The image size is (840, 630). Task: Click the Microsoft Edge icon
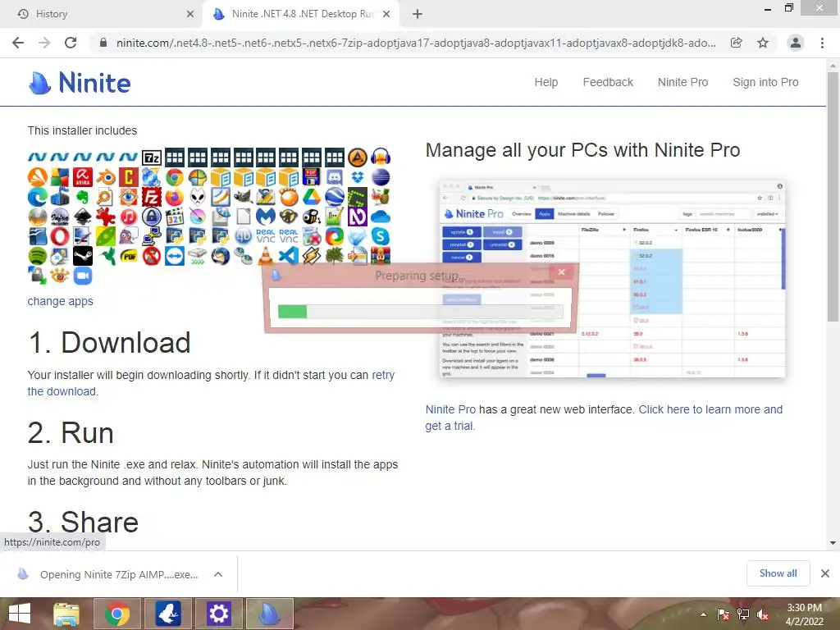point(38,197)
